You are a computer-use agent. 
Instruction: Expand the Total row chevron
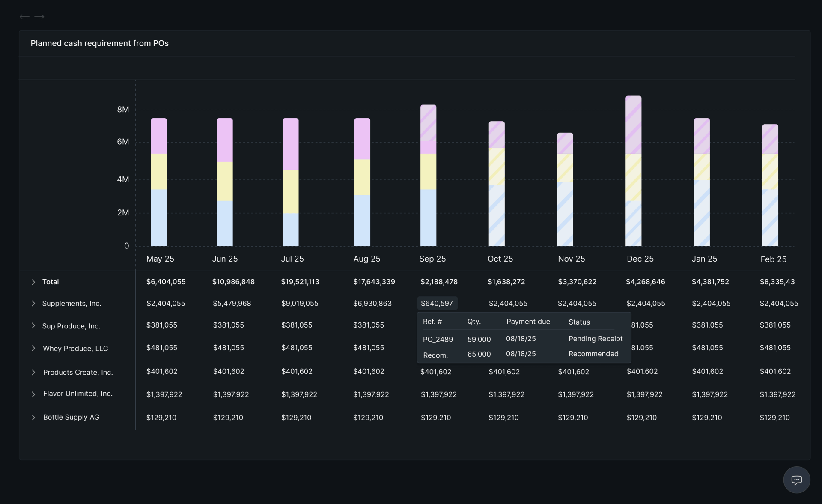tap(33, 282)
